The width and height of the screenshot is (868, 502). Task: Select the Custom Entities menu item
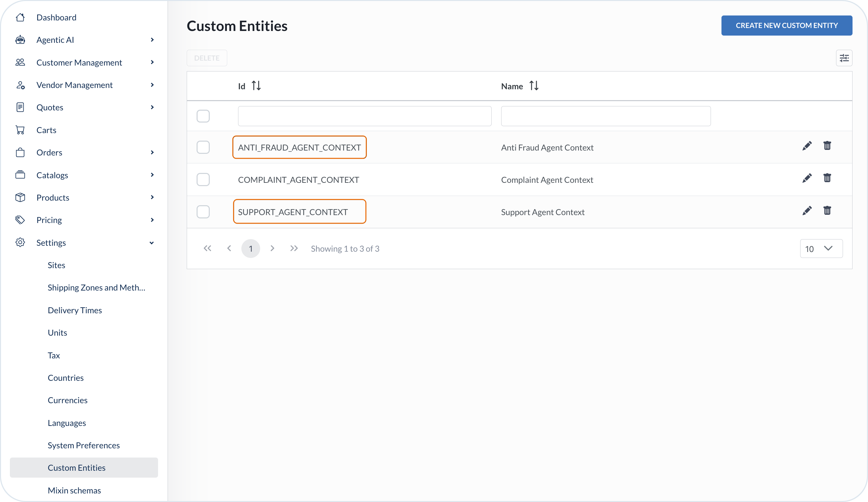point(84,467)
